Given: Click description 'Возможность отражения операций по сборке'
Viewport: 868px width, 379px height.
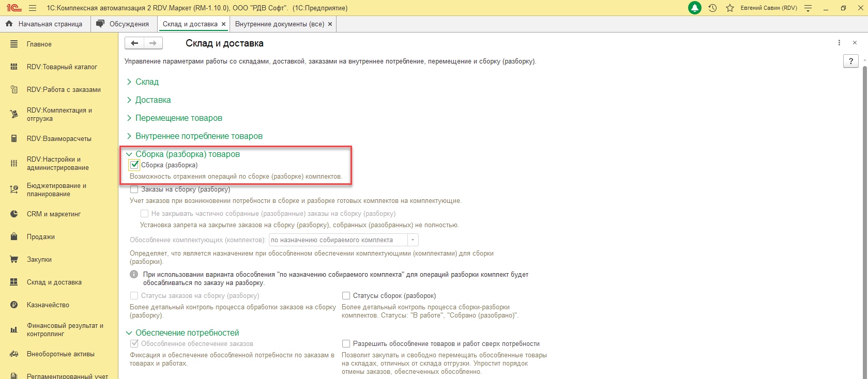Looking at the screenshot, I should pos(236,177).
